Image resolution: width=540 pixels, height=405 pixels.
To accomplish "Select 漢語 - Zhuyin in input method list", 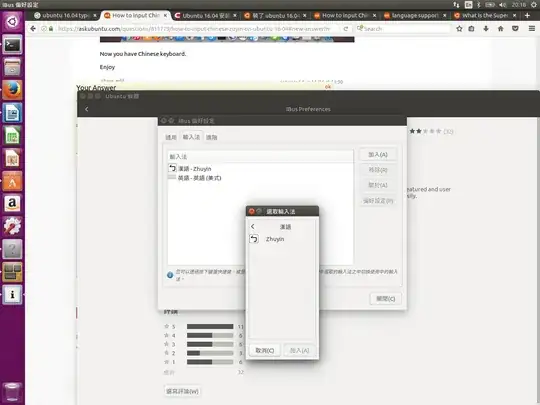I will coord(260,169).
